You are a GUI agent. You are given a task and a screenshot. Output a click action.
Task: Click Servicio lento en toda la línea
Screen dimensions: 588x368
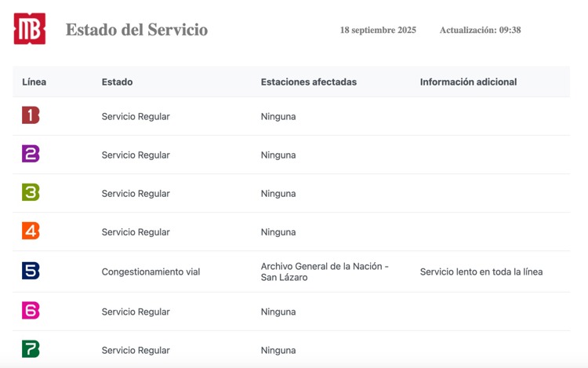tap(481, 272)
